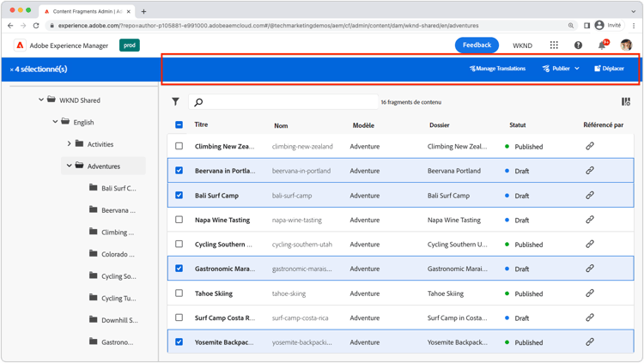
Task: Collapse the Adventures folder tree node
Action: pos(70,166)
